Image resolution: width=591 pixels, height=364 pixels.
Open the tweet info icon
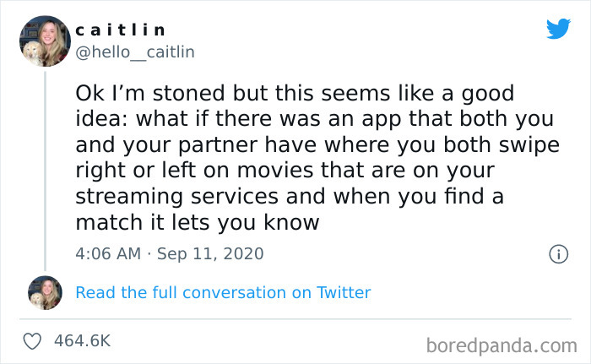(x=558, y=253)
